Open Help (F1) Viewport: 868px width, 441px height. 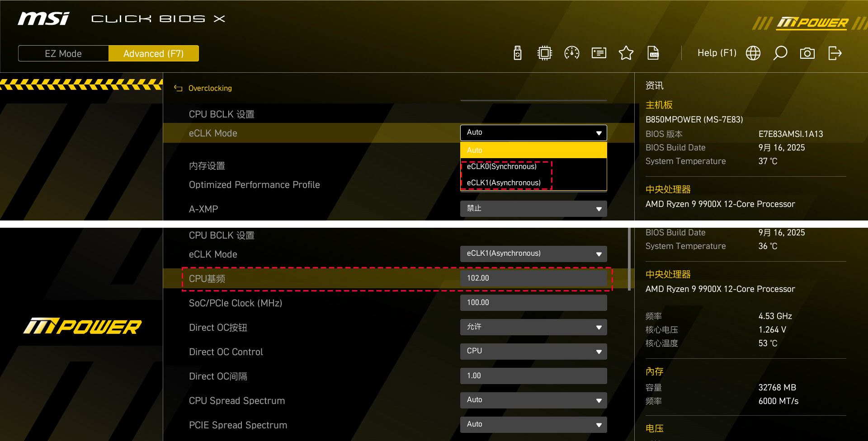click(717, 53)
